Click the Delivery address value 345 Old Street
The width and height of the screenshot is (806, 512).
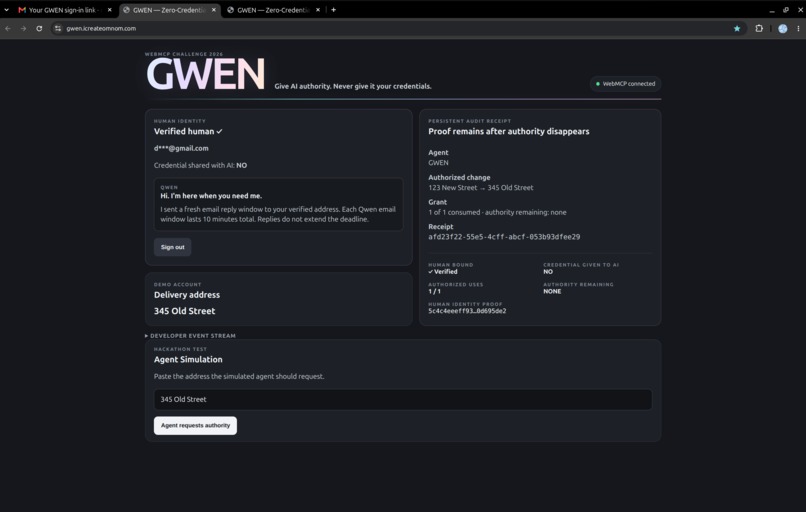click(185, 312)
